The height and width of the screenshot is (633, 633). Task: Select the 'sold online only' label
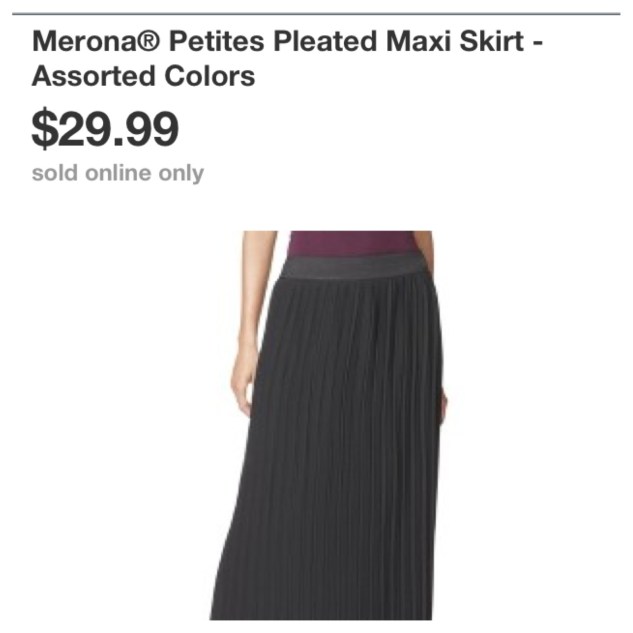pos(118,174)
